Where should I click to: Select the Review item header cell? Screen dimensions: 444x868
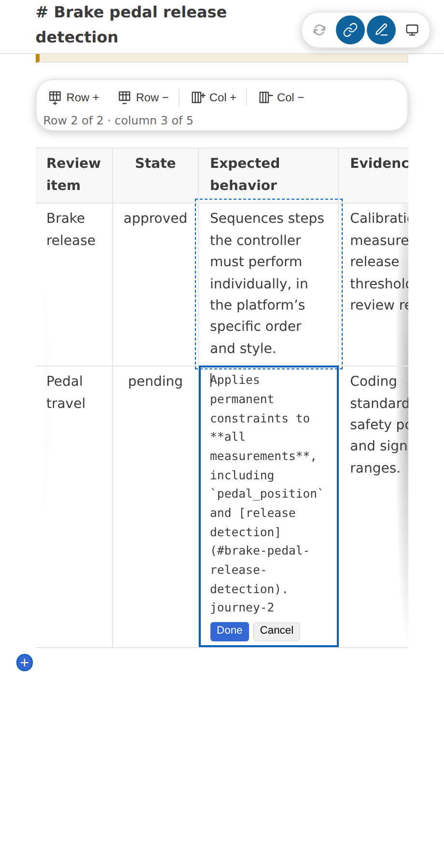(x=74, y=176)
